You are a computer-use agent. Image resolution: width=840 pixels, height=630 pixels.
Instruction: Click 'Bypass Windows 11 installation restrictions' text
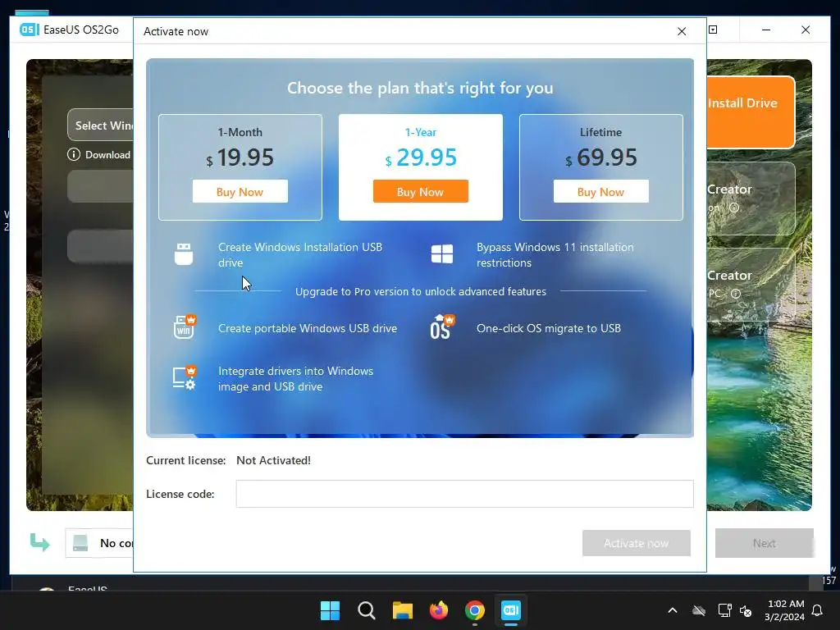555,255
